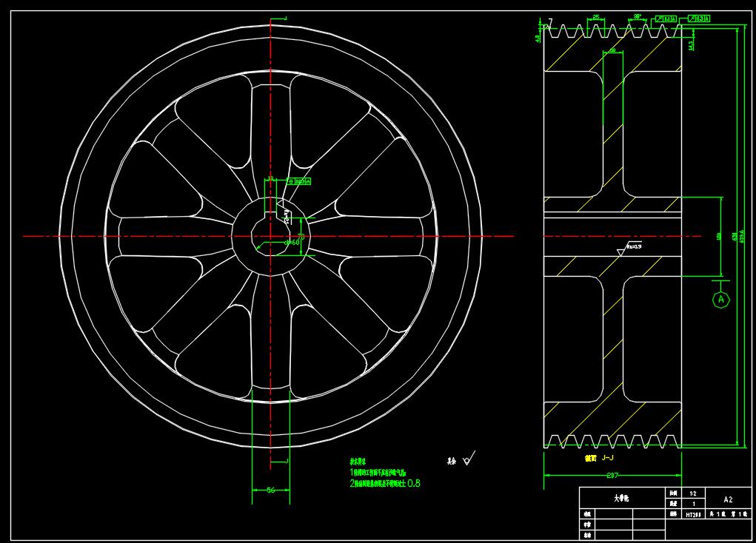The image size is (756, 543).
Task: Click the HT200 material cell
Action: [693, 515]
